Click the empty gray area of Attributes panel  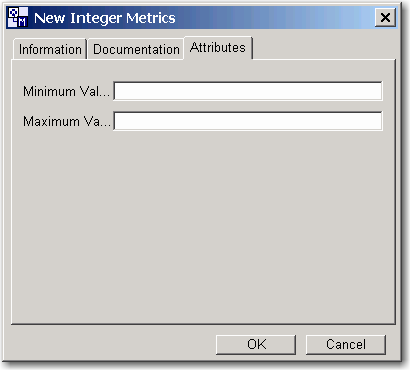coord(203,227)
